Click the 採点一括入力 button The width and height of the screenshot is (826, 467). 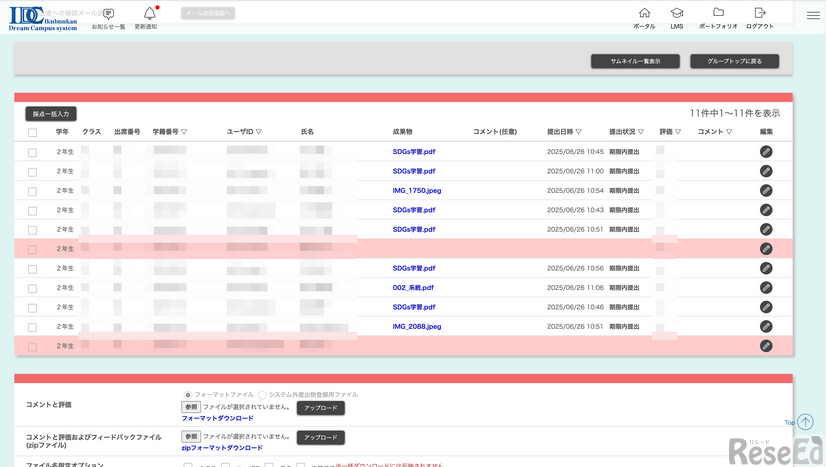[51, 114]
